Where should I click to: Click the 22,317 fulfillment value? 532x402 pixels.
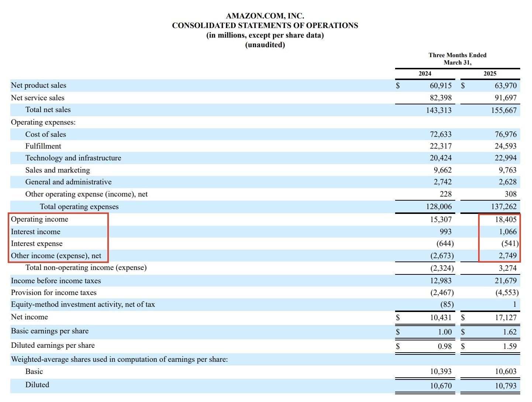point(441,146)
